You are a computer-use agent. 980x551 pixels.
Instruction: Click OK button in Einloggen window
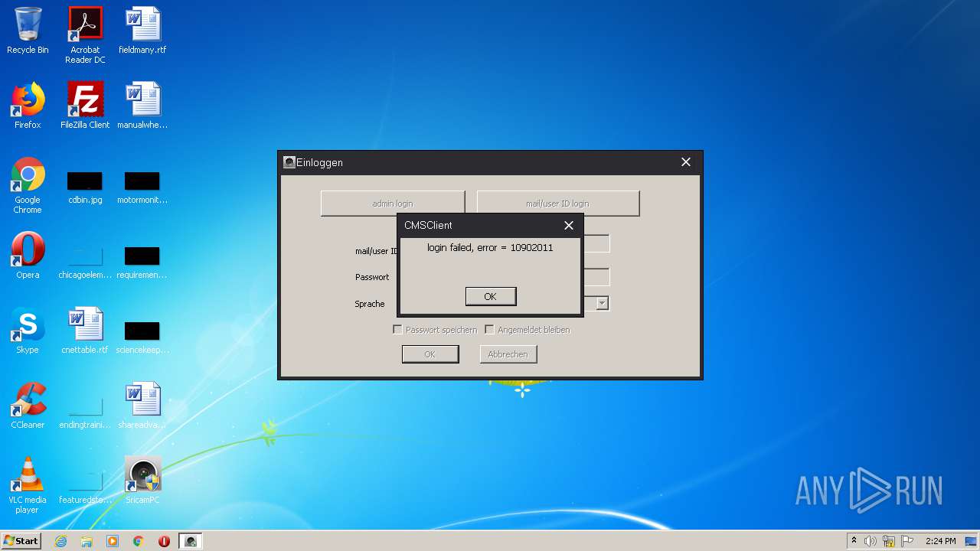pos(430,354)
